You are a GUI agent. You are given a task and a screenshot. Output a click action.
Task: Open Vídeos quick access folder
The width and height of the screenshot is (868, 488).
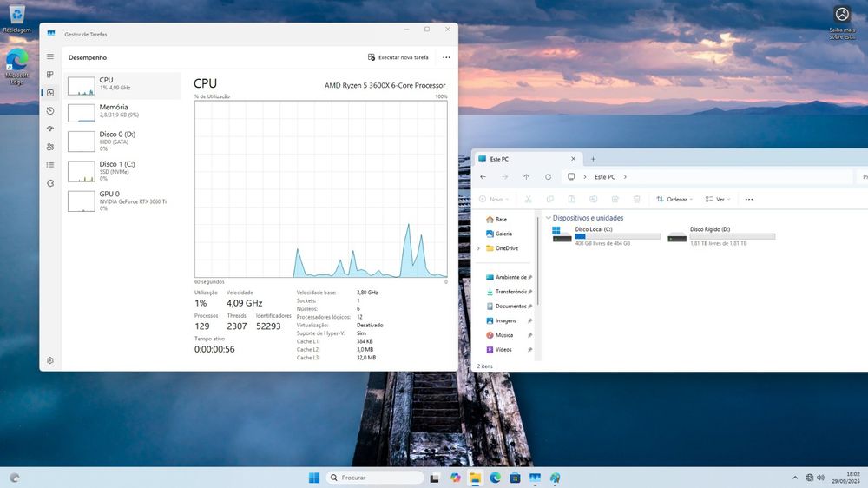(508, 350)
